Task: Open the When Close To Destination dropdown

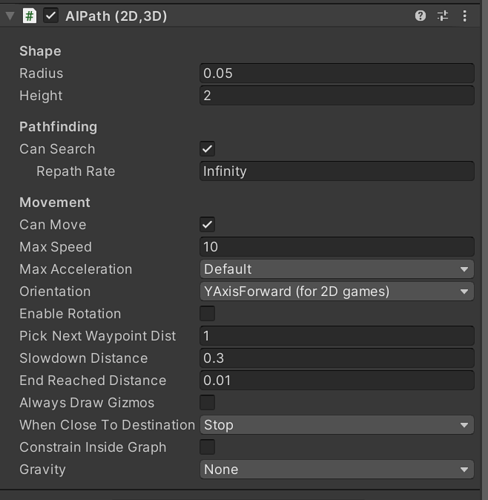Action: click(x=337, y=425)
